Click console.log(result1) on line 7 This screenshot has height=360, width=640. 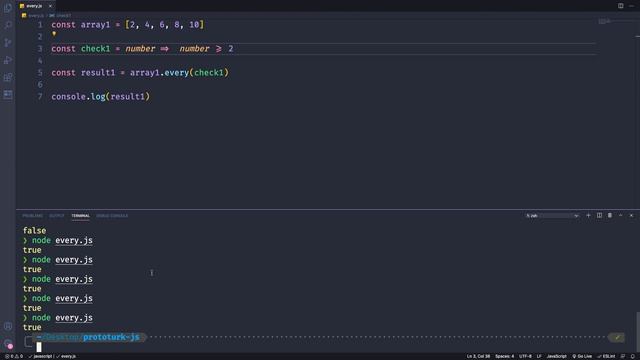tap(100, 97)
